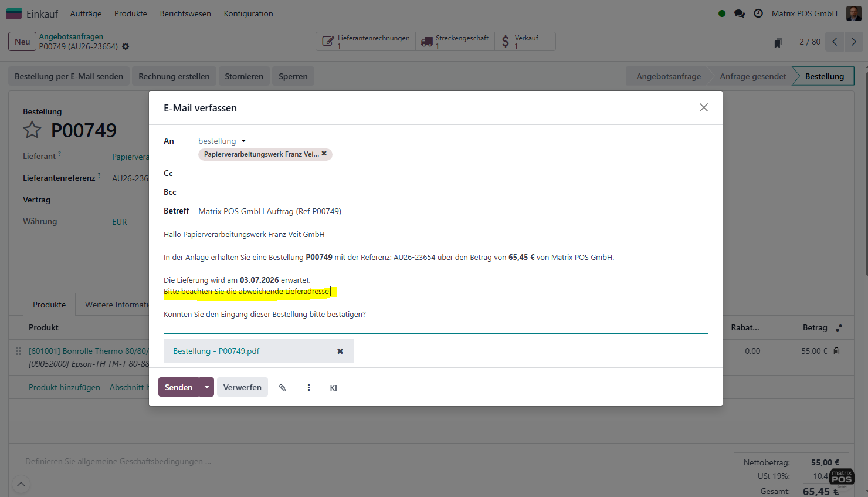Click the Sperren button
This screenshot has width=868, height=497.
(293, 76)
